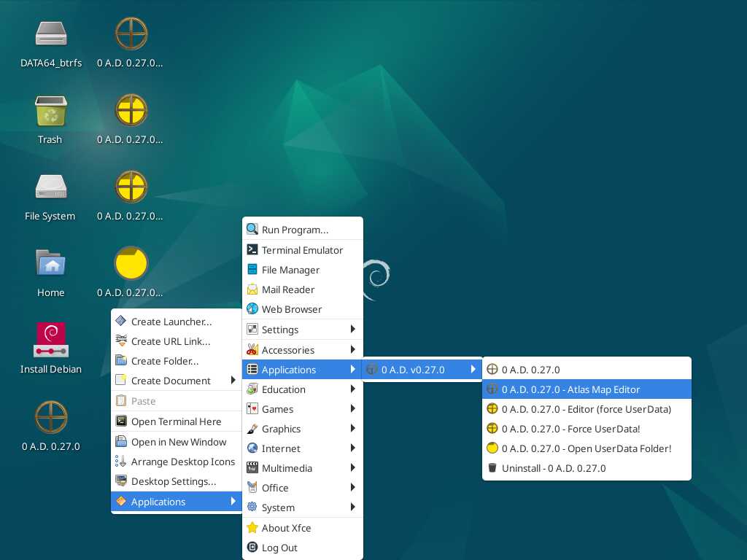The width and height of the screenshot is (747, 560).
Task: Expand the Multimedia submenu arrow
Action: pyautogui.click(x=352, y=467)
